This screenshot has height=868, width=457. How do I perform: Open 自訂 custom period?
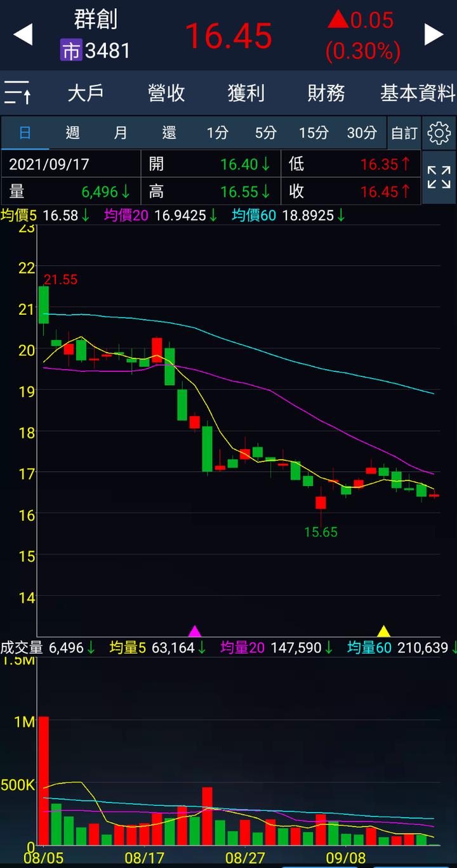tap(404, 133)
